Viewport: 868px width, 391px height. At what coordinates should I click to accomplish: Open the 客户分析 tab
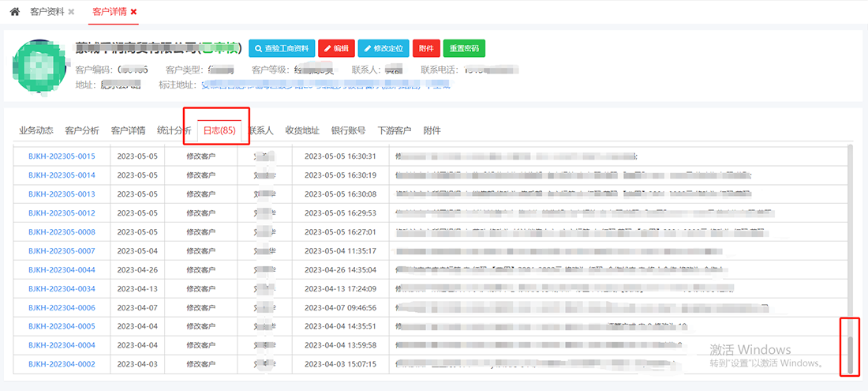point(82,130)
